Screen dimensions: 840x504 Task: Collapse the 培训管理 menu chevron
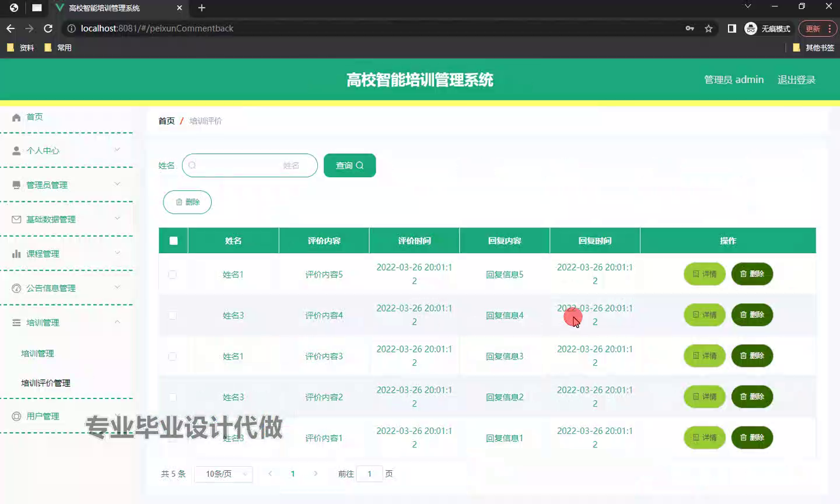point(117,322)
